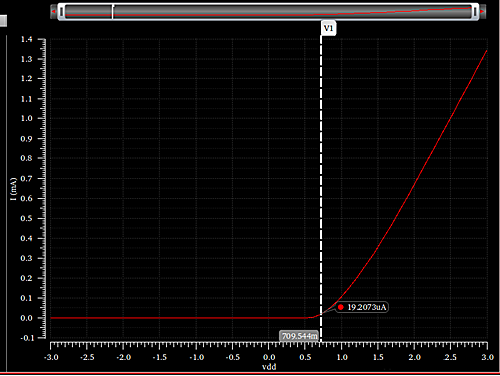Click the small white tick in overview strip

pyautogui.click(x=113, y=12)
